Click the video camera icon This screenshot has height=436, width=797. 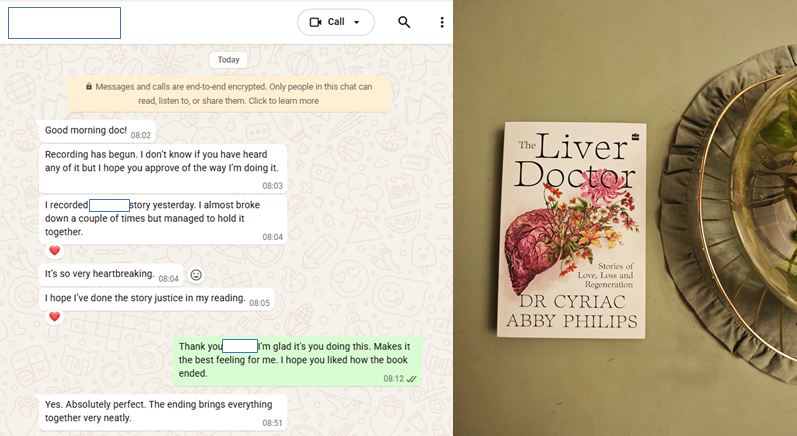click(x=316, y=22)
